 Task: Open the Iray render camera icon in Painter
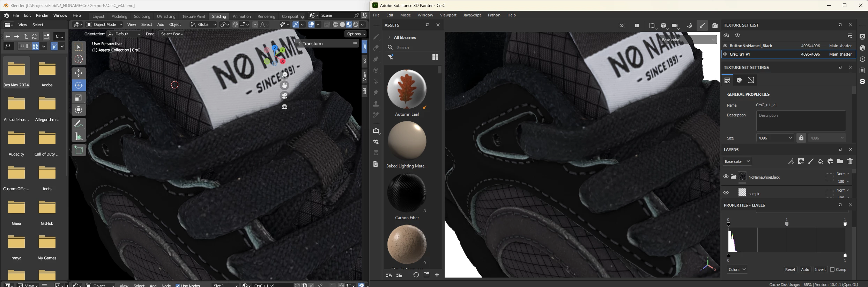(x=715, y=26)
